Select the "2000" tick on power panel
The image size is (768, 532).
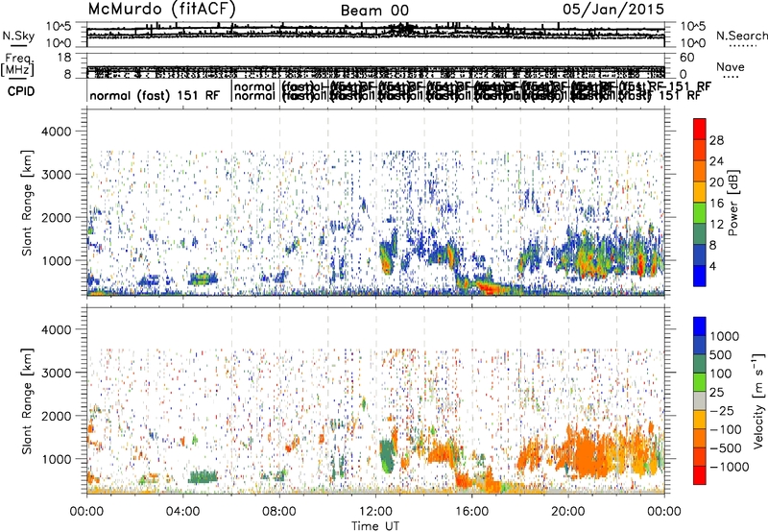coord(56,218)
